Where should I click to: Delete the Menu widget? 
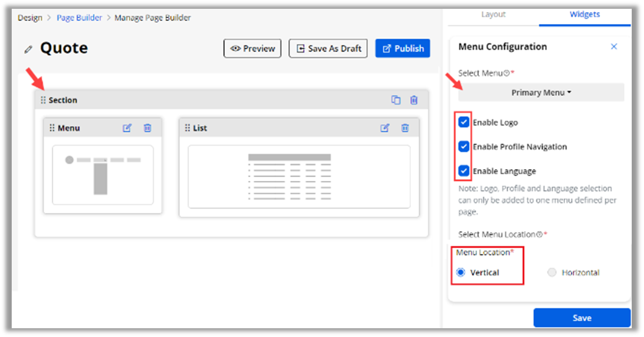click(148, 128)
